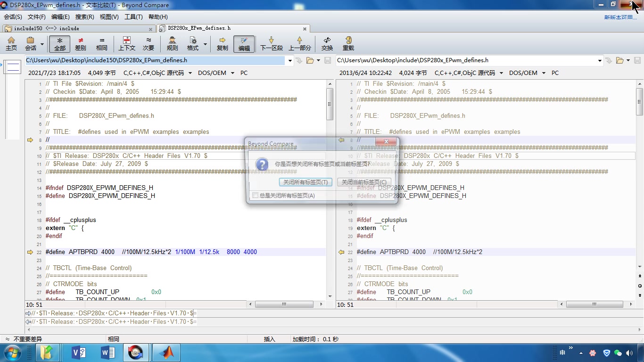Toggle Show All (全部) filter
644x362 pixels.
(60, 44)
